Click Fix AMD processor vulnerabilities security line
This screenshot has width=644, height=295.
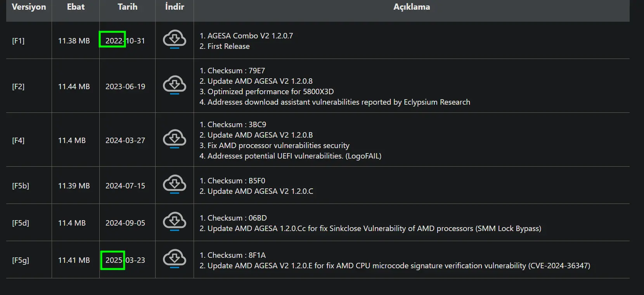274,145
